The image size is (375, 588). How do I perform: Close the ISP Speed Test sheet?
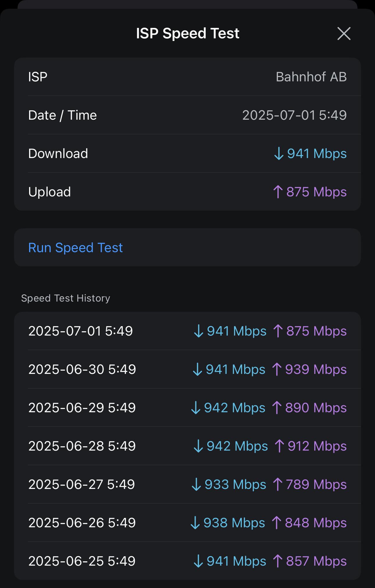[344, 33]
